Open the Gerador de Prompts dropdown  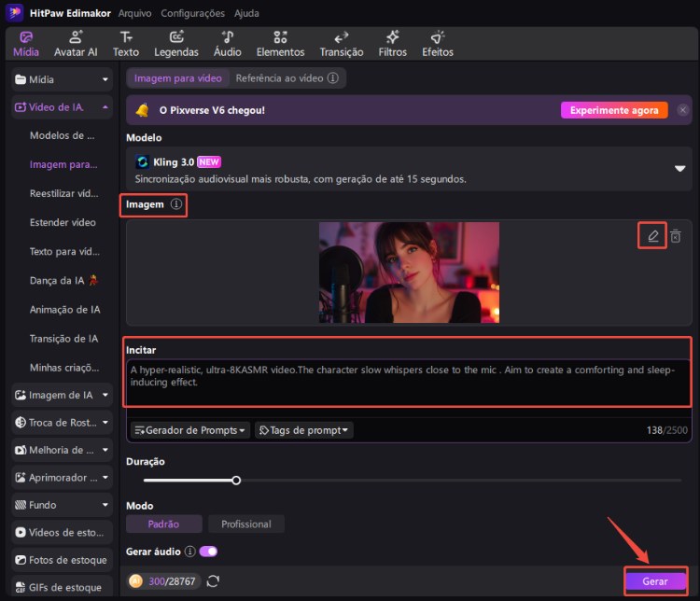click(x=189, y=430)
